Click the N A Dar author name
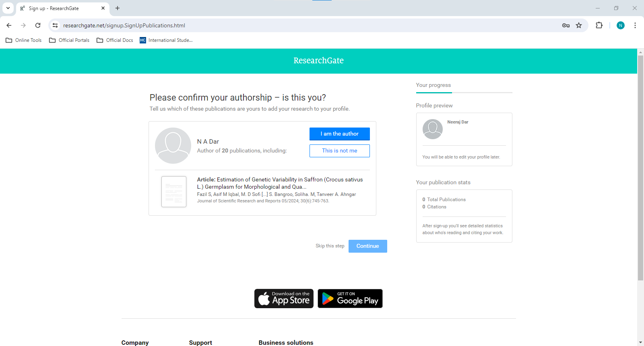This screenshot has width=644, height=346. click(x=208, y=142)
